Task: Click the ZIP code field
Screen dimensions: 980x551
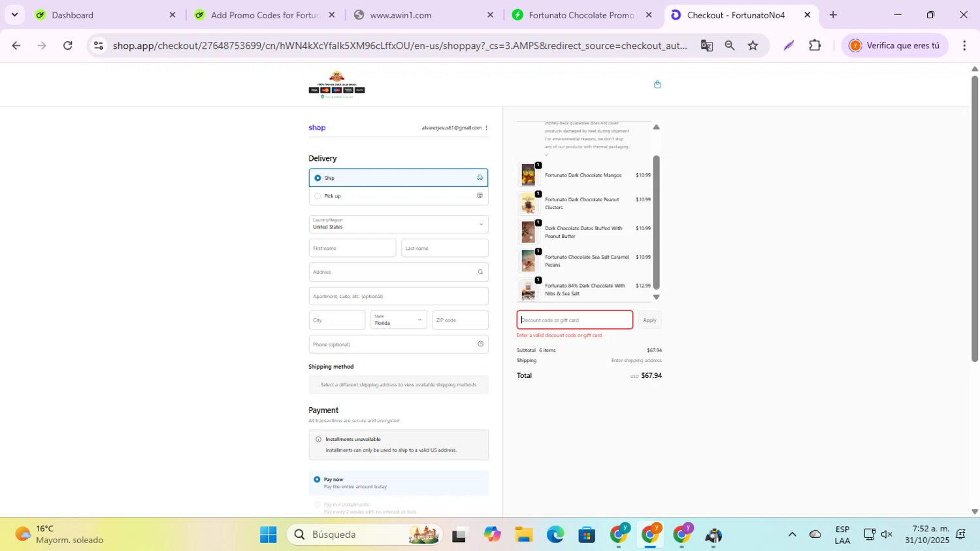Action: 460,320
